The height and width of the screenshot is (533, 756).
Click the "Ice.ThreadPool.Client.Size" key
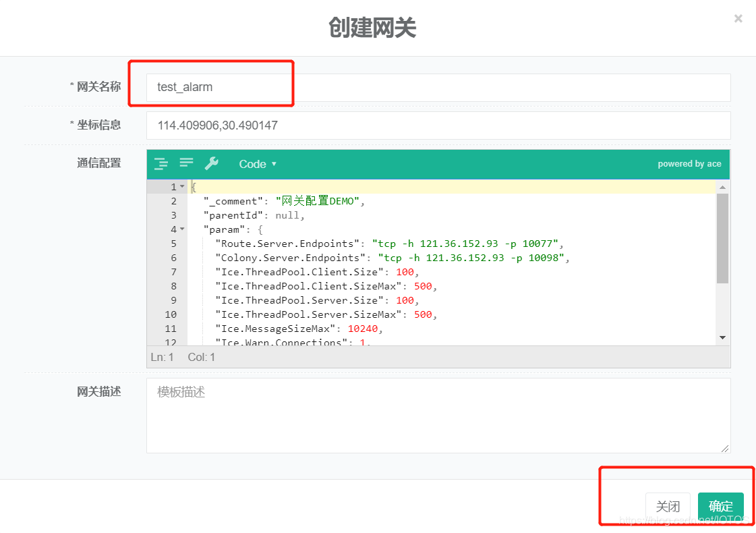(299, 272)
